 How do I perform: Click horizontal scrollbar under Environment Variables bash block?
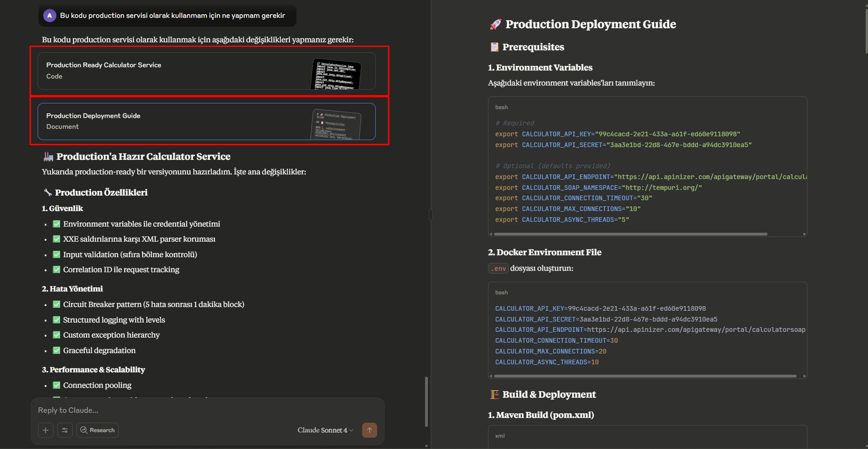(x=630, y=234)
